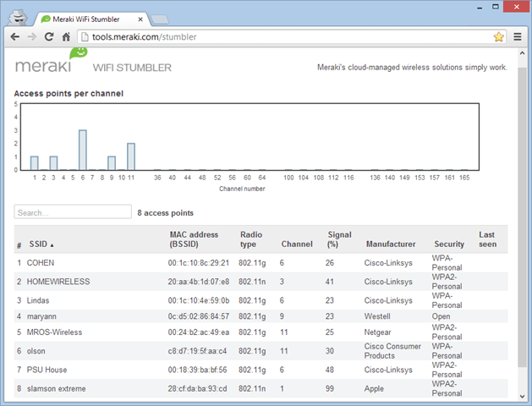Open a new browser tab
532x406 pixels.
coord(160,19)
